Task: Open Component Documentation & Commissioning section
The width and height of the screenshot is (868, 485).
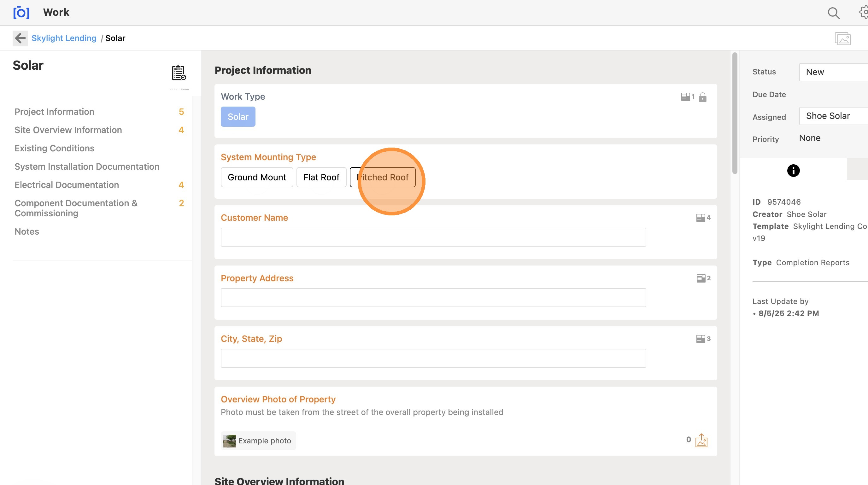Action: tap(76, 208)
